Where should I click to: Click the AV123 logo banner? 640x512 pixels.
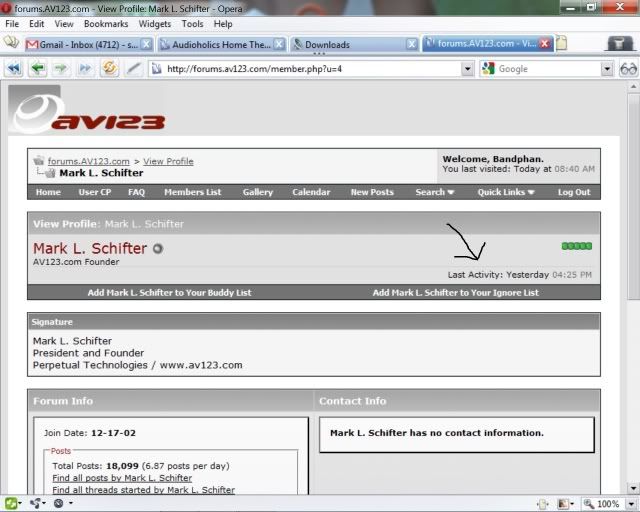click(x=87, y=109)
